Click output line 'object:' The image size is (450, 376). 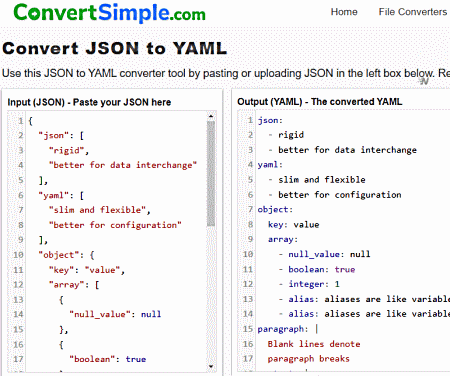tap(275, 210)
